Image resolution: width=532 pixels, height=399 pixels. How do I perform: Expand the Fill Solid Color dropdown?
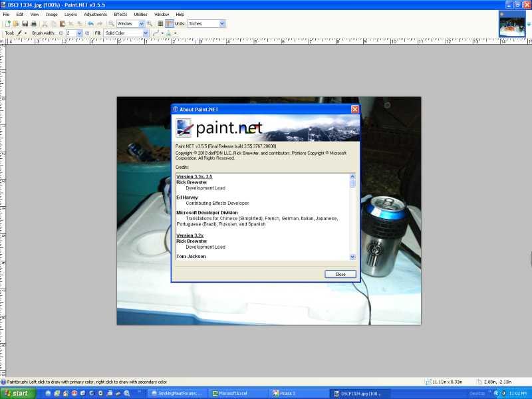click(126, 33)
